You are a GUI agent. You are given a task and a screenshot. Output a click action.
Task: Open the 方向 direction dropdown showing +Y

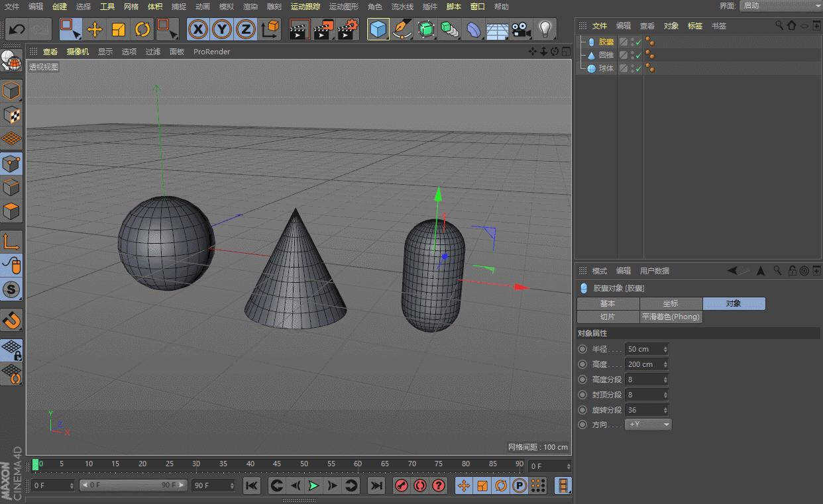click(648, 425)
